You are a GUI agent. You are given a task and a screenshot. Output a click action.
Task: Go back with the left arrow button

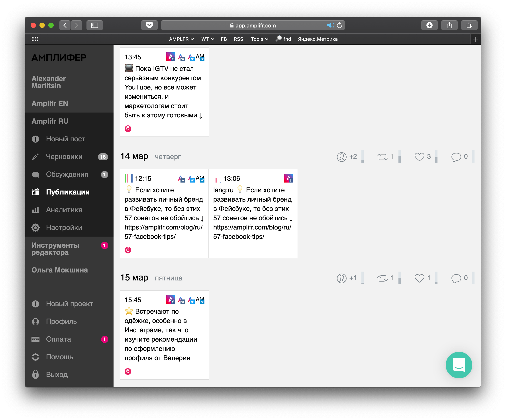[x=65, y=25]
